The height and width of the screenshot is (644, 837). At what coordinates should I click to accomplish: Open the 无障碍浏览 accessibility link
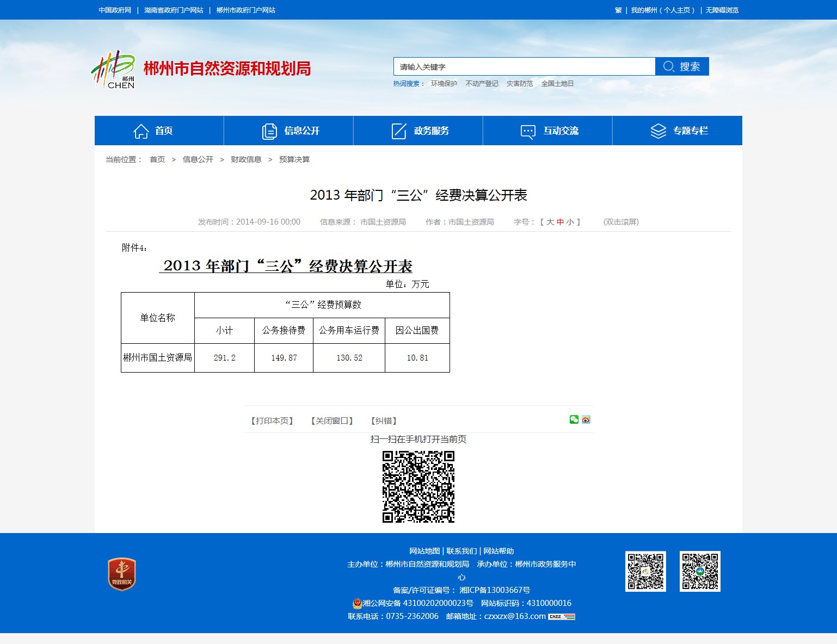(722, 10)
